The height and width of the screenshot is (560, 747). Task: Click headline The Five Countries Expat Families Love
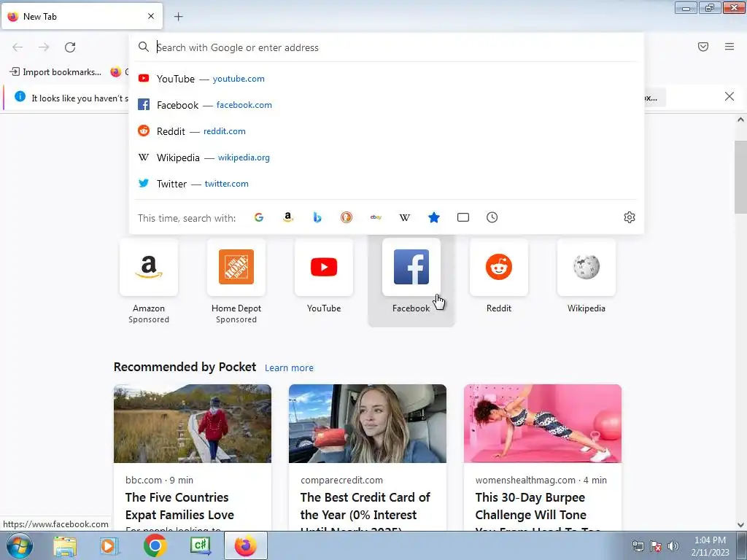click(179, 506)
